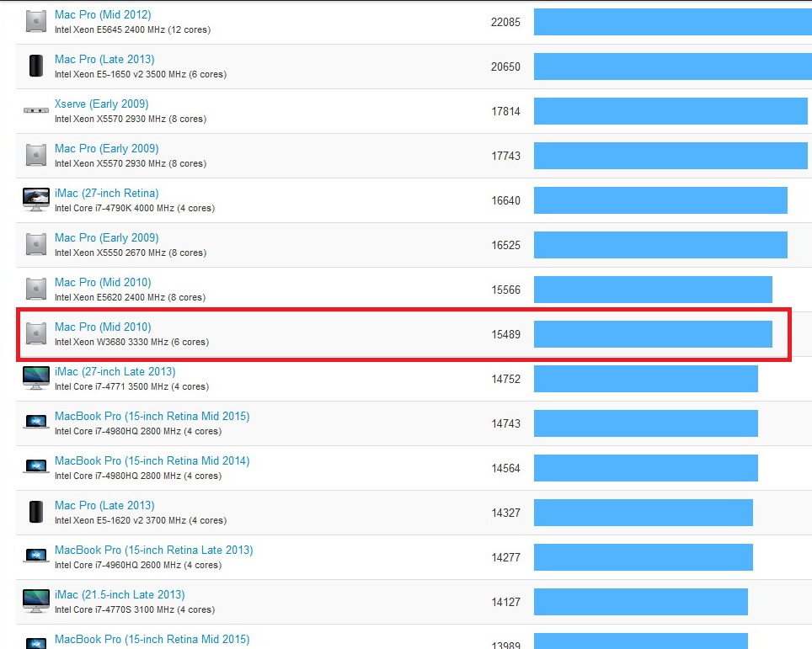The width and height of the screenshot is (812, 649).
Task: Select the highlighted score value 15489
Action: (505, 334)
